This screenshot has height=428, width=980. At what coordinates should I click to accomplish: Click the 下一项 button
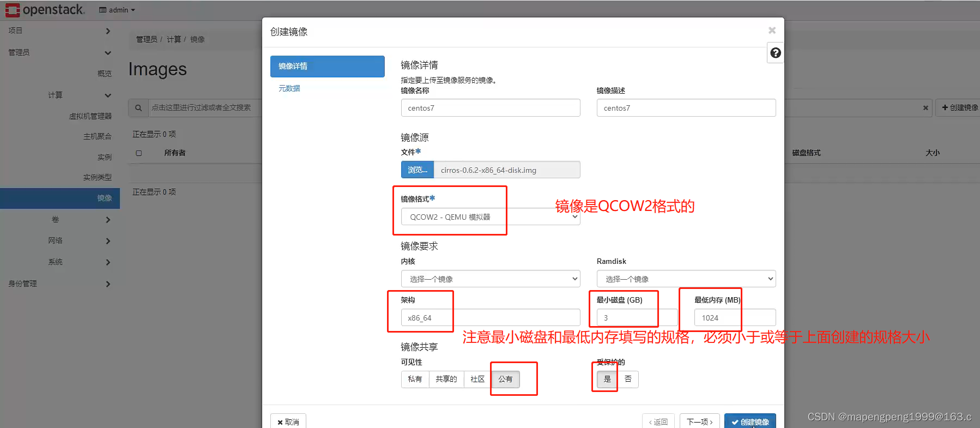700,421
